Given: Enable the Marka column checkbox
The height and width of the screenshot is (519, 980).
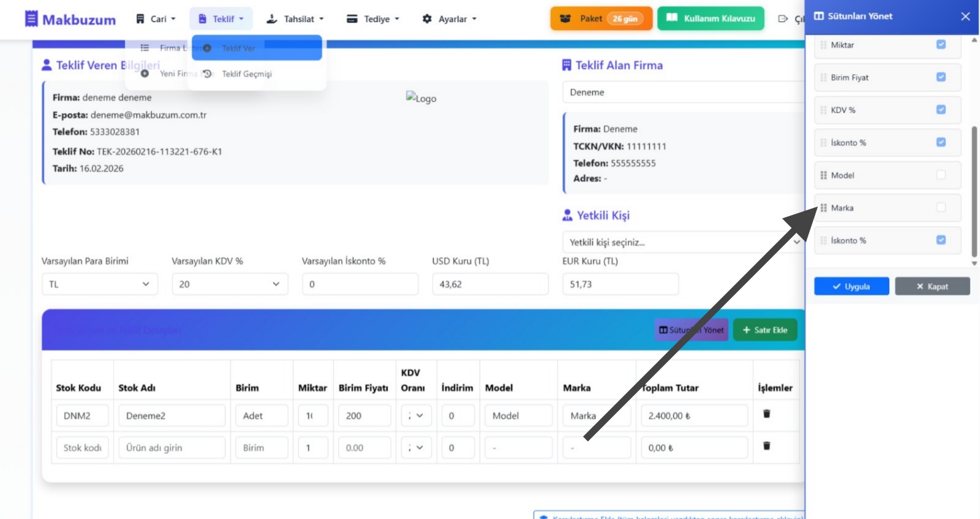Looking at the screenshot, I should tap(941, 208).
